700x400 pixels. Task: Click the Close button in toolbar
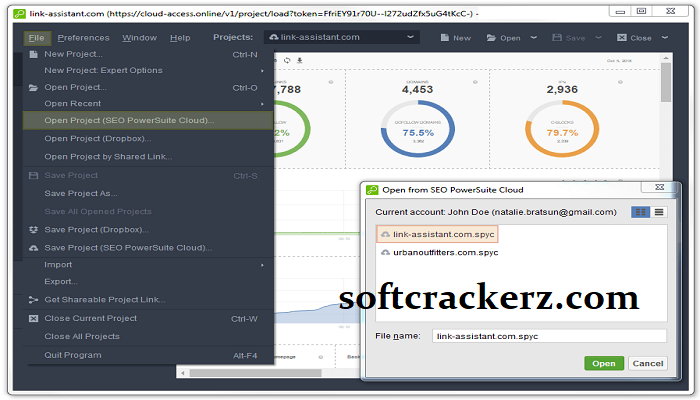(634, 38)
